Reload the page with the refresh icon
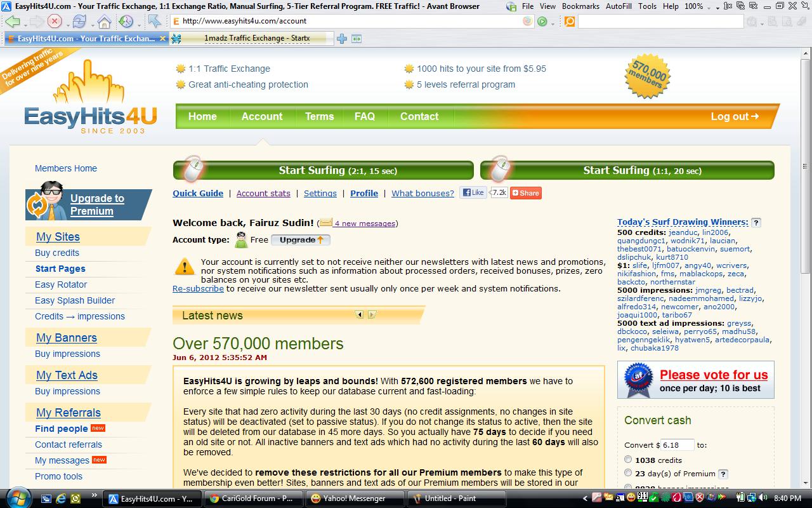Screen dimensions: 812x508 (79, 21)
